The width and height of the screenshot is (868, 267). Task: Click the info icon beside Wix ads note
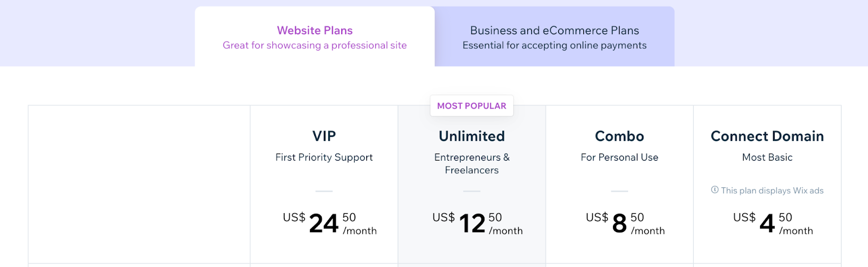(x=714, y=190)
